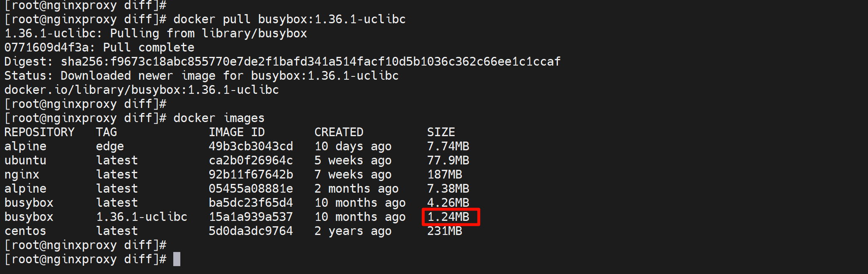Click the edge tag in the alpine row
Image resolution: width=868 pixels, height=274 pixels.
point(110,146)
